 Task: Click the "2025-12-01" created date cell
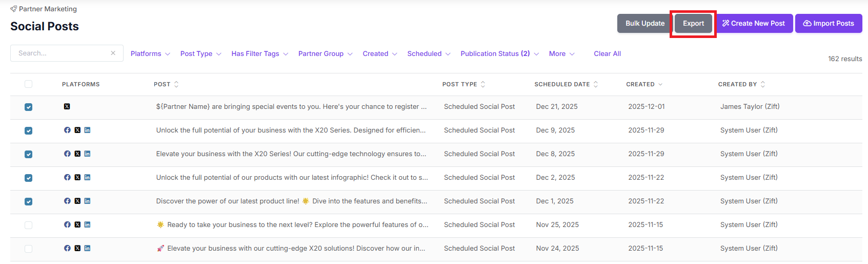646,106
